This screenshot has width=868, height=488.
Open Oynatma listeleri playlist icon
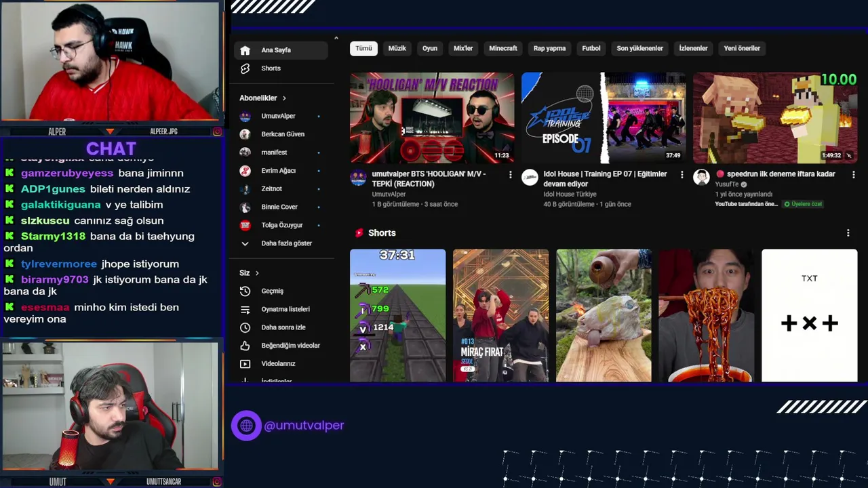tap(245, 309)
